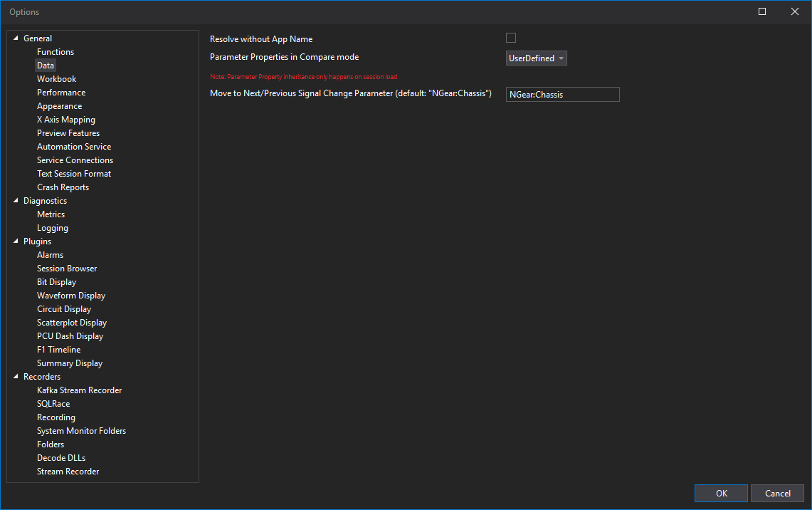Collapse the Diagnostics tree section

pos(16,201)
